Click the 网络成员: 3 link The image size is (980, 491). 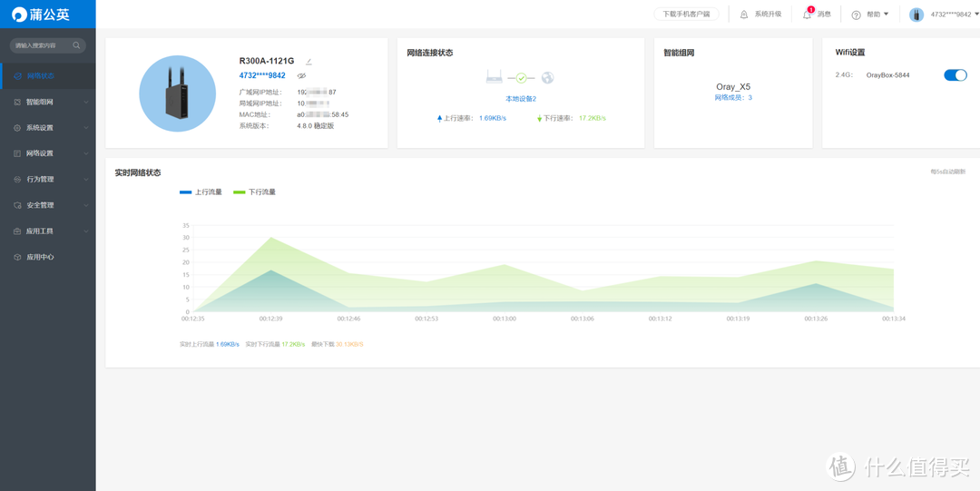click(733, 98)
